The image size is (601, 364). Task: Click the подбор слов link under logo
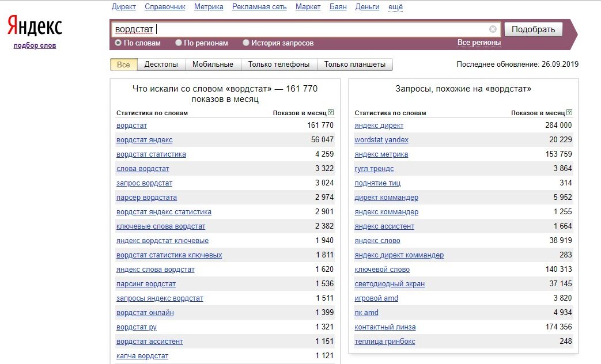click(x=35, y=45)
